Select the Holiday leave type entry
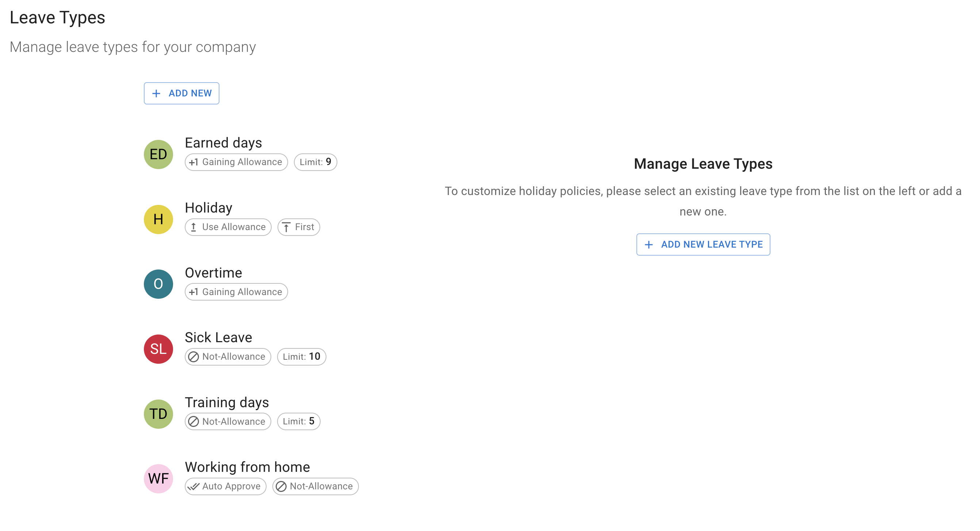This screenshot has width=980, height=531. tap(208, 207)
